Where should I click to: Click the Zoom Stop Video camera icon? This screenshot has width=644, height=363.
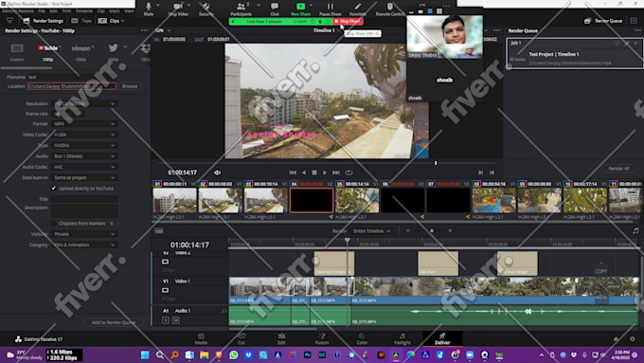pyautogui.click(x=178, y=7)
